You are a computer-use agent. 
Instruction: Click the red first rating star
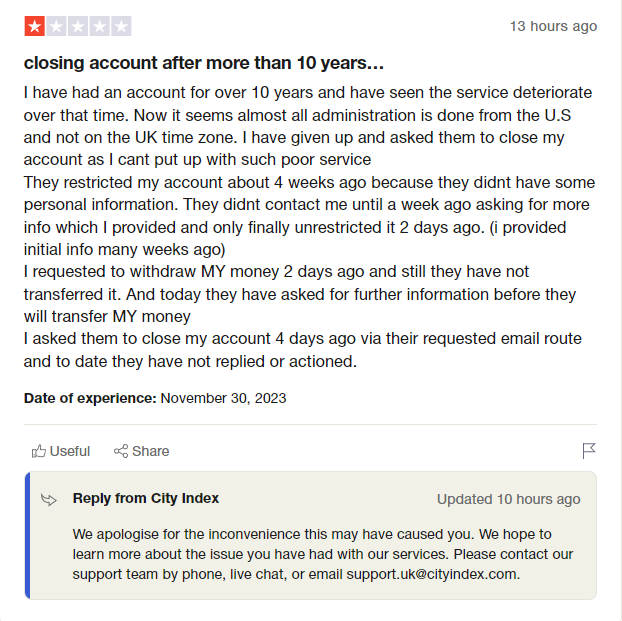[x=34, y=26]
